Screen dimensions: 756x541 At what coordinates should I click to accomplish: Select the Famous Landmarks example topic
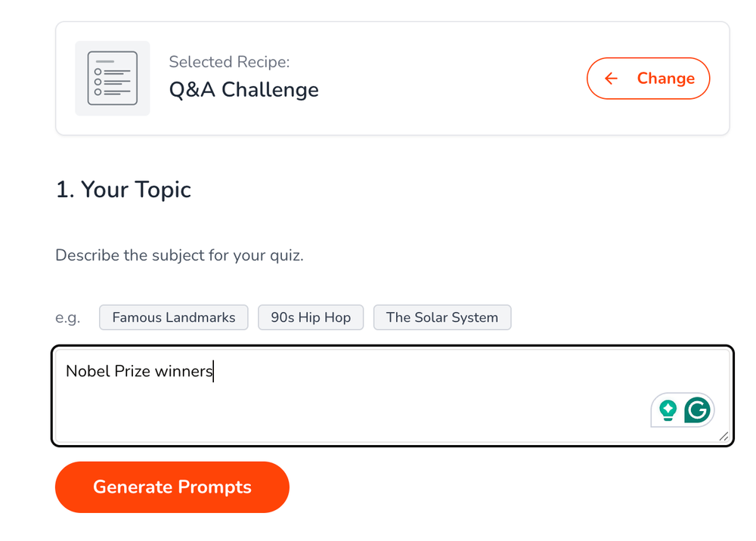173,317
